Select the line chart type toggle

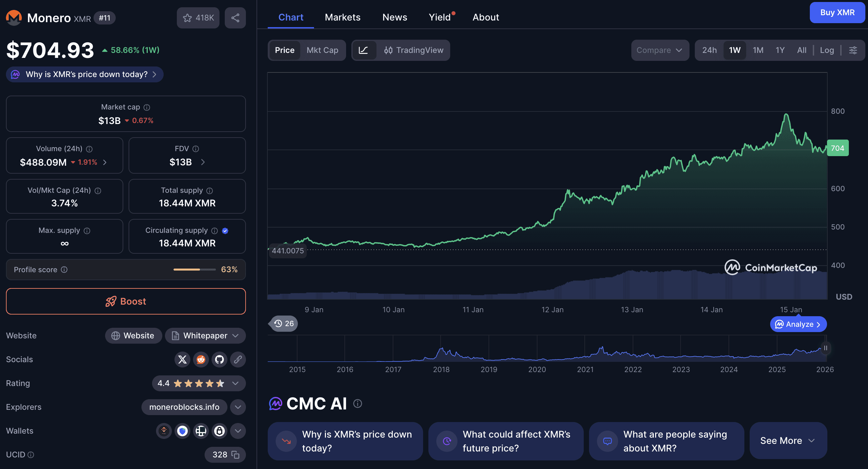(x=364, y=50)
